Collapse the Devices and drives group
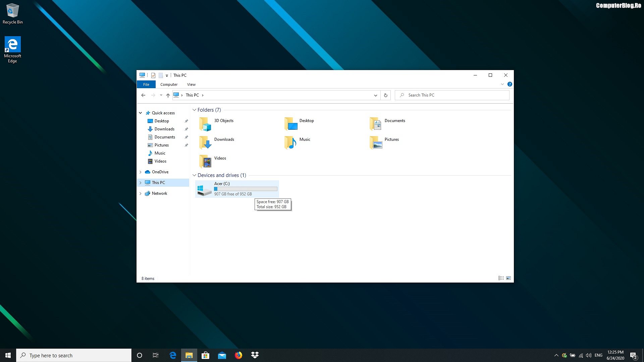 (194, 175)
